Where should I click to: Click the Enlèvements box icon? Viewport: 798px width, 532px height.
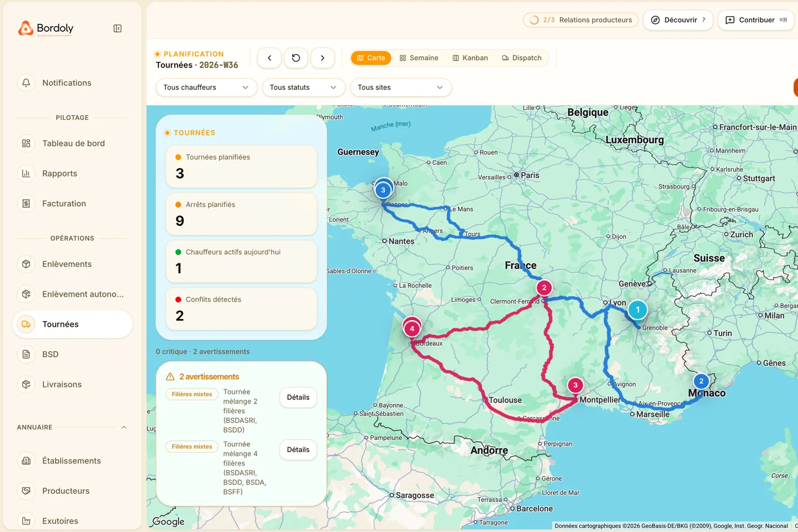[26, 264]
